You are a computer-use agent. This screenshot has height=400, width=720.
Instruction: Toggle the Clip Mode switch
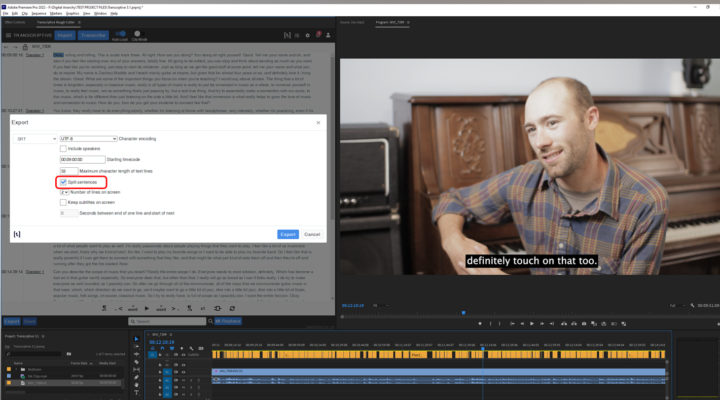pyautogui.click(x=137, y=34)
